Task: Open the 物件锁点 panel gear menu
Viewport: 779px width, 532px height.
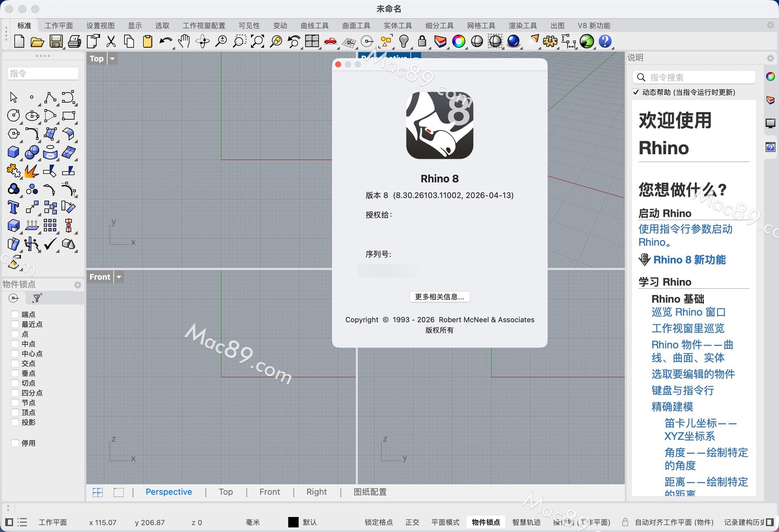Action: (77, 284)
